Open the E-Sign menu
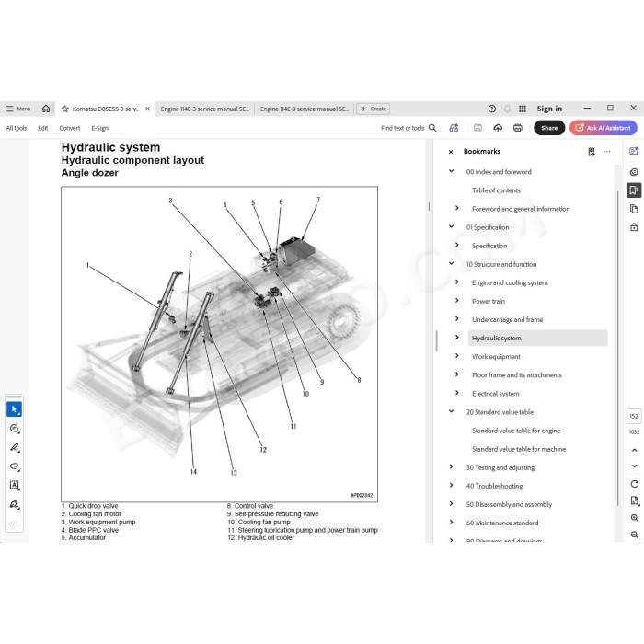 point(99,128)
